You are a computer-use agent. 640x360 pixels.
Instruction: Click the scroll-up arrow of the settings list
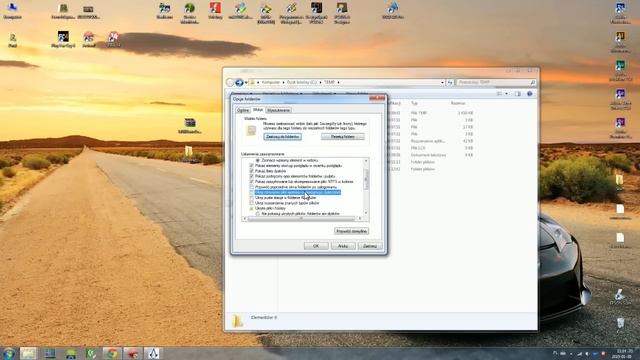tap(366, 161)
